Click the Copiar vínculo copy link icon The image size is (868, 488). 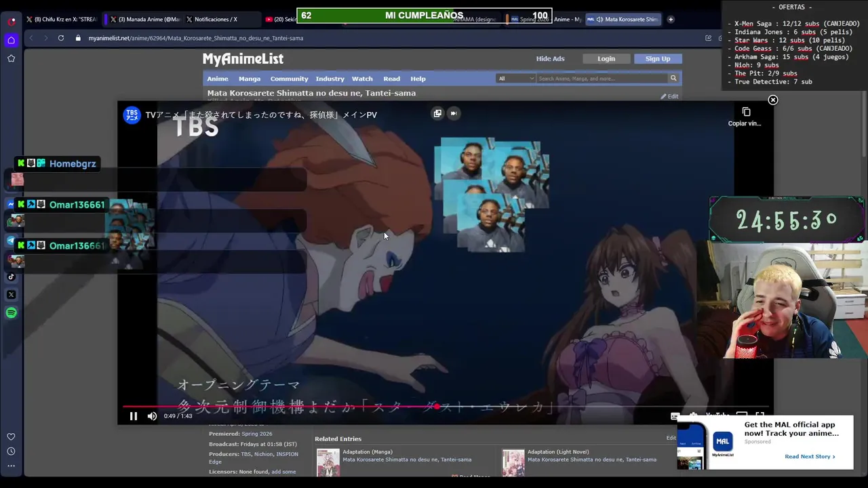(x=746, y=112)
